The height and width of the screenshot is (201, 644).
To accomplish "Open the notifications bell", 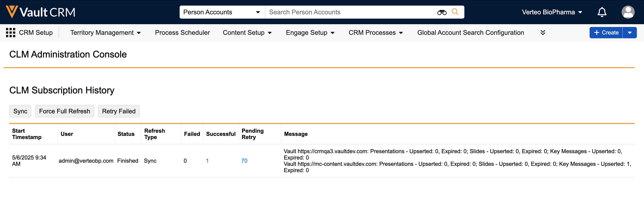I will [x=602, y=12].
